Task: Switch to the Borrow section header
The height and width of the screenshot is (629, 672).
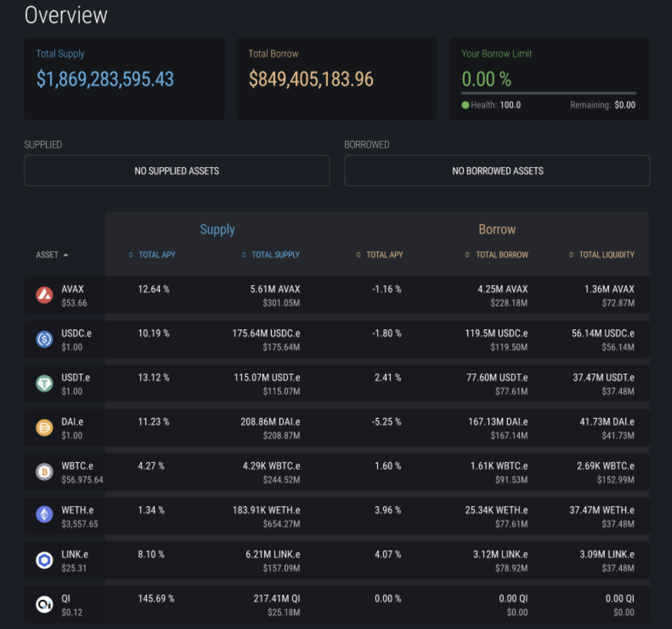Action: (x=497, y=229)
